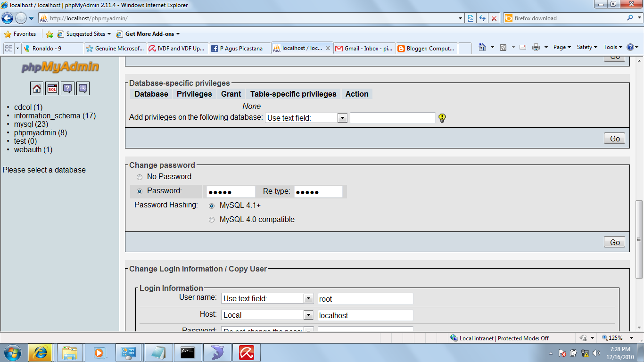Open the Windows Start button

(x=12, y=353)
